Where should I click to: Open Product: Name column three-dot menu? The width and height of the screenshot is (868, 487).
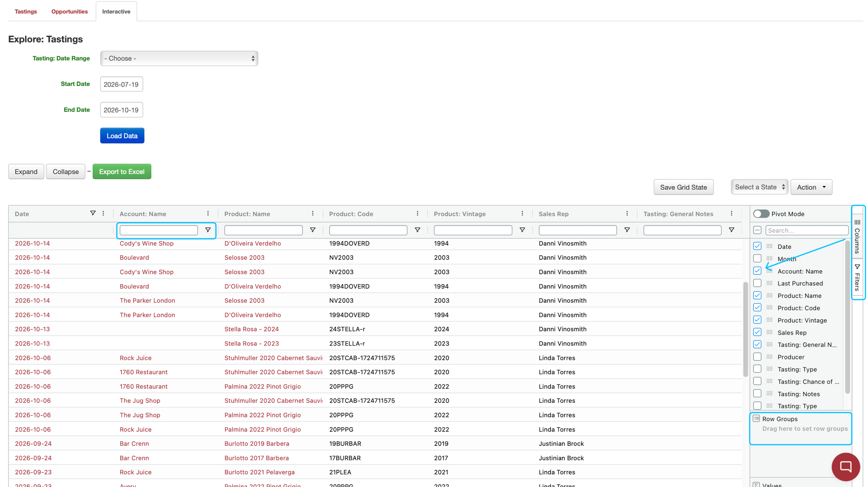point(313,213)
